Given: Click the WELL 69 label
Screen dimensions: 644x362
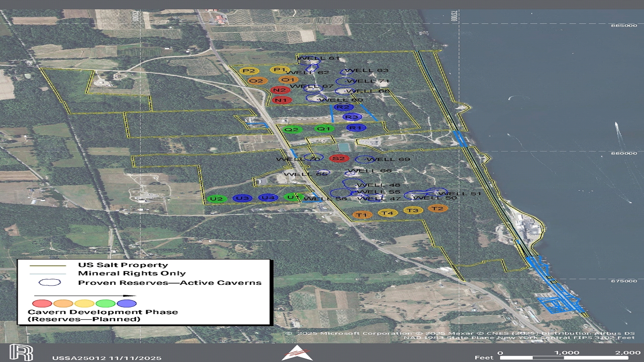Looking at the screenshot, I should (x=388, y=159).
